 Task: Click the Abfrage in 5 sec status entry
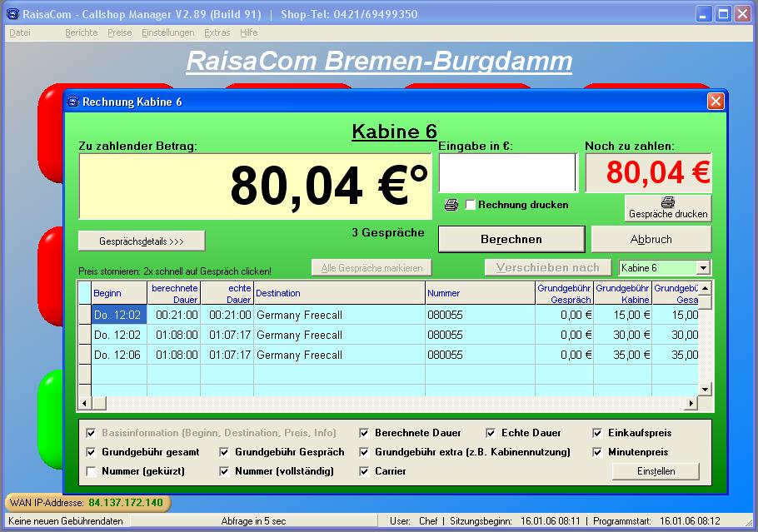point(253,521)
